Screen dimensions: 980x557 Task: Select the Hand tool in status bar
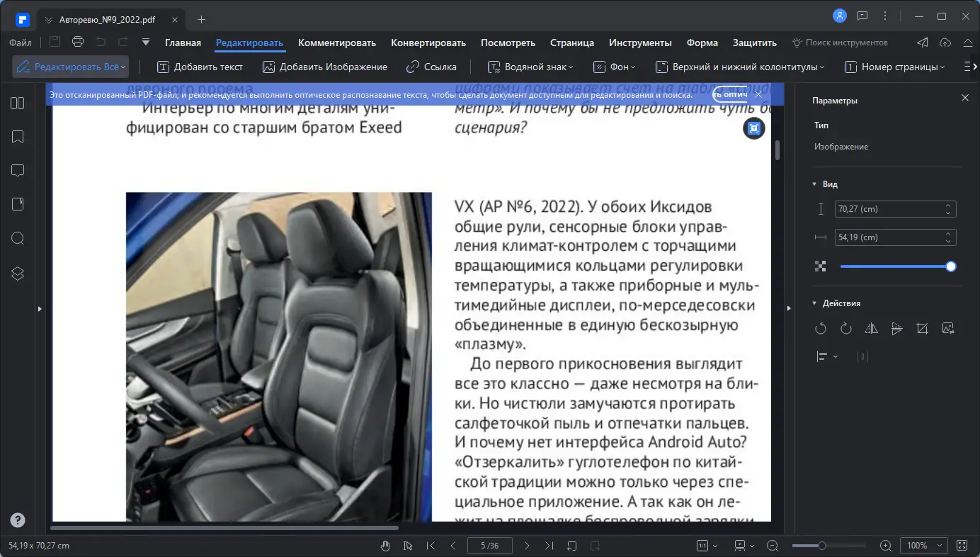pyautogui.click(x=384, y=546)
